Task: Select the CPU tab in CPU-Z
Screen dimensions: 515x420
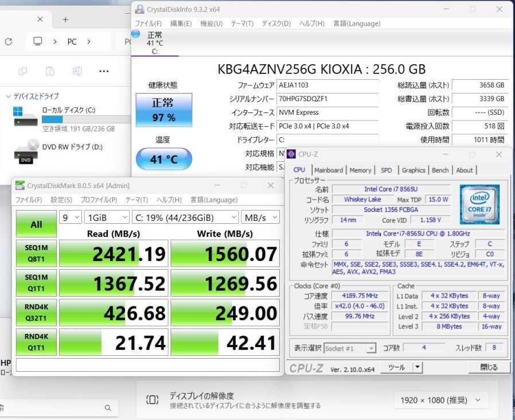Action: point(299,170)
